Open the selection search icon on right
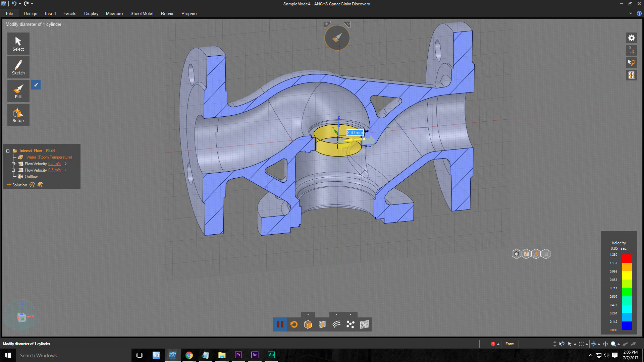 click(632, 63)
